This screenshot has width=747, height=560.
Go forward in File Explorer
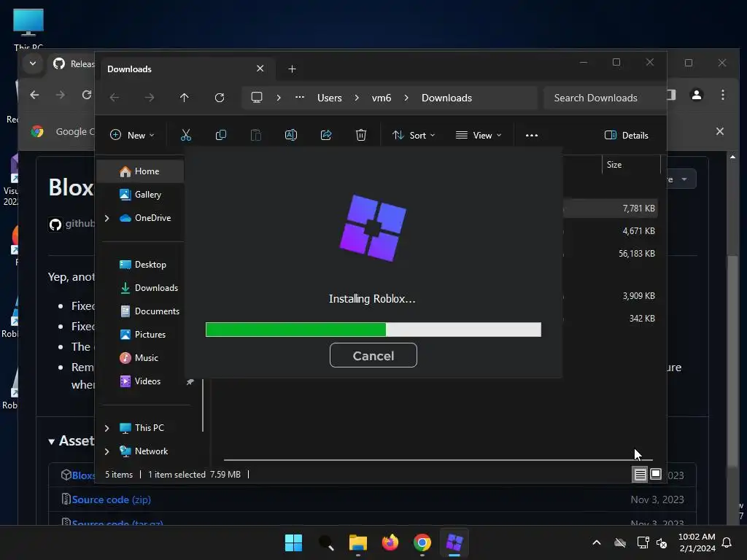(x=150, y=98)
